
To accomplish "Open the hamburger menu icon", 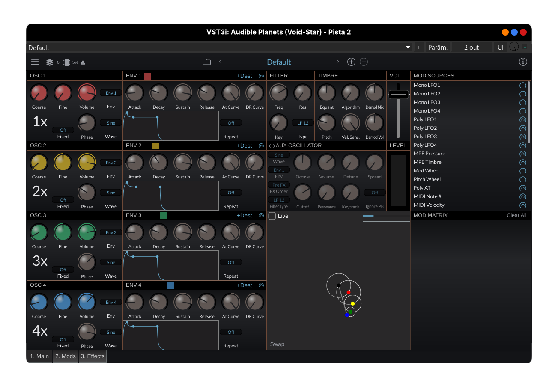I will (x=35, y=62).
